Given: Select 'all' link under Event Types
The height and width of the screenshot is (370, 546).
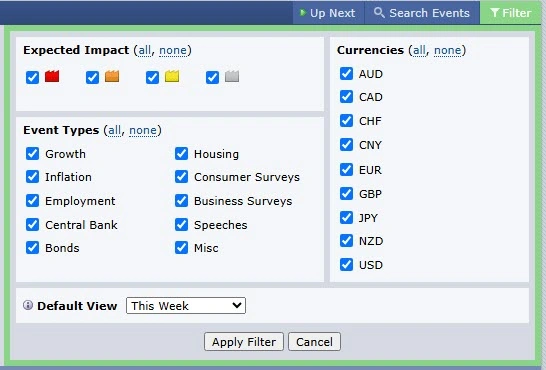Looking at the screenshot, I should click(x=115, y=131).
